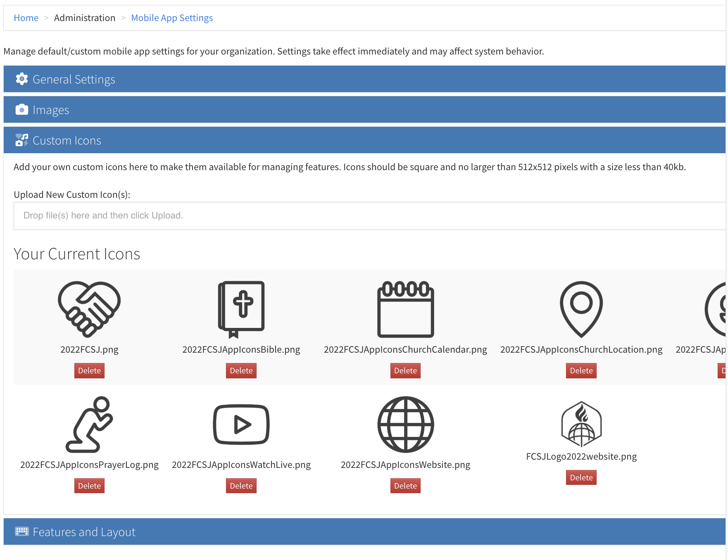Click the 2022FCSJAppIconsPrayerLog.png file name
This screenshot has width=728, height=560.
click(x=89, y=465)
